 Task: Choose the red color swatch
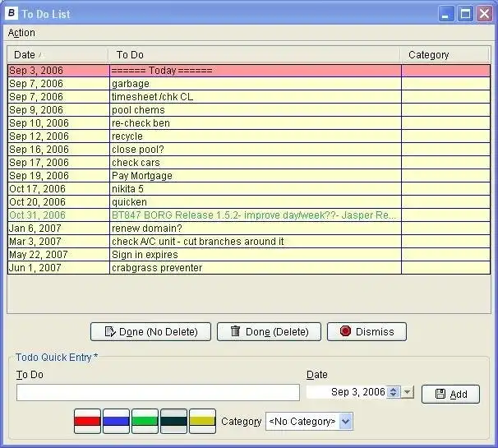coord(87,421)
